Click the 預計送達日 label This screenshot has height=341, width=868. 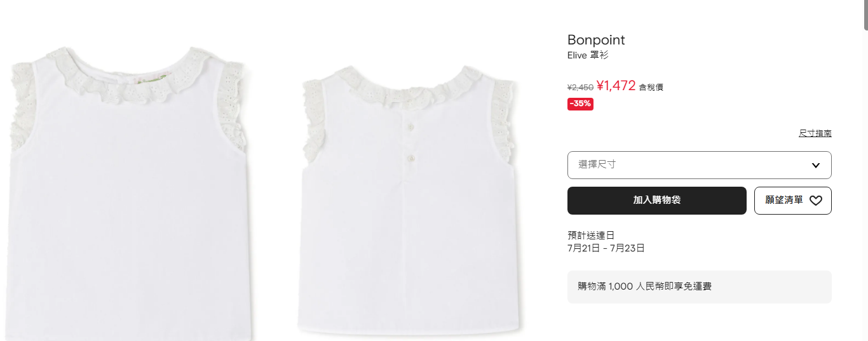pyautogui.click(x=591, y=236)
